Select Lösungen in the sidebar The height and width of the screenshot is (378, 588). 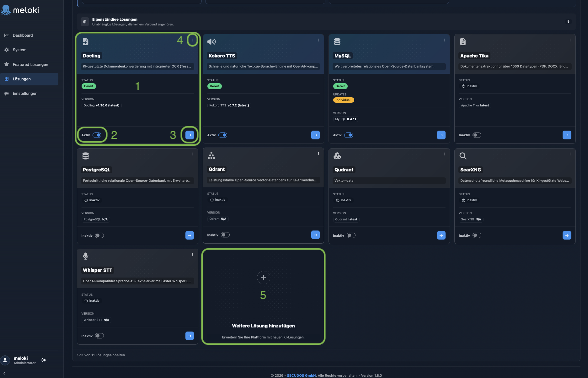click(29, 79)
